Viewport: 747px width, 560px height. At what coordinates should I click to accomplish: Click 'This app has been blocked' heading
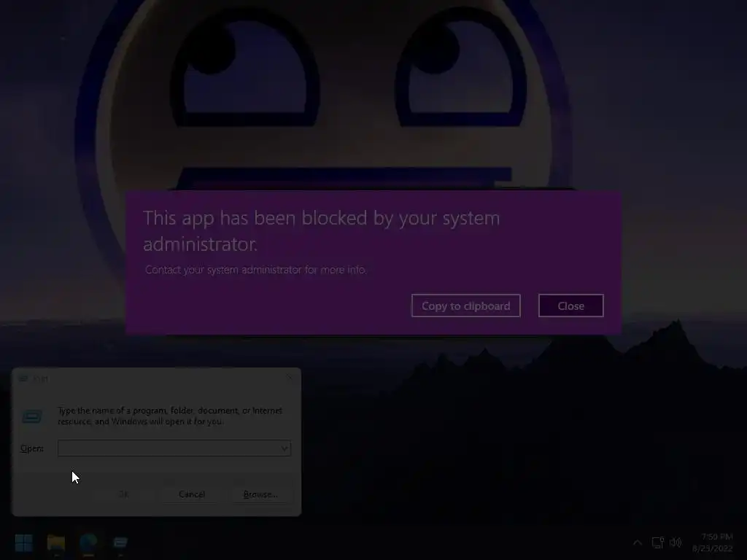(321, 230)
